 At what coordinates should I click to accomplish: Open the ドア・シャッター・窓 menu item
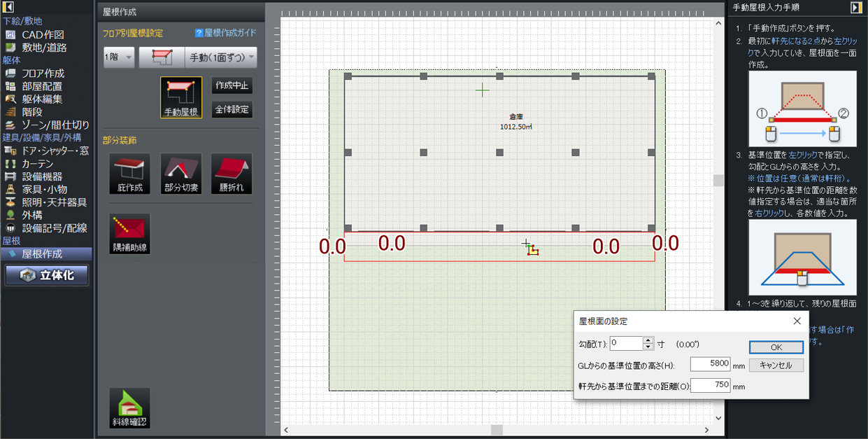coord(55,151)
